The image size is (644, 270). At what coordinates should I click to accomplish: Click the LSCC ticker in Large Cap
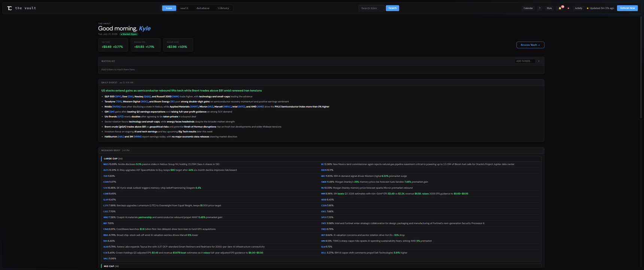106,211
